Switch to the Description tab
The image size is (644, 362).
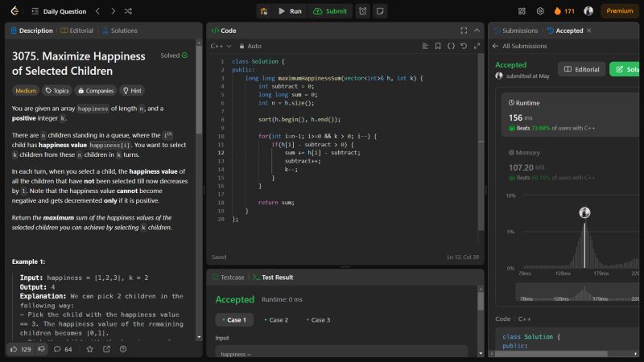pos(32,31)
